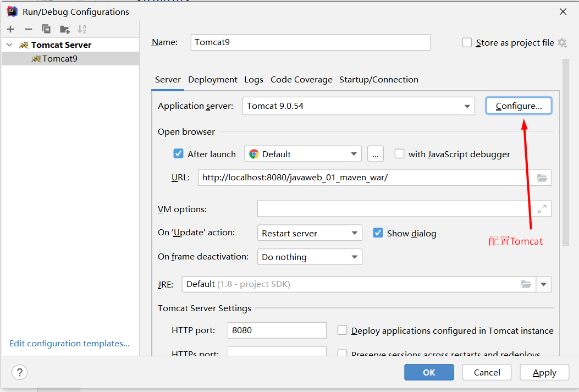Image resolution: width=579 pixels, height=392 pixels.
Task: Expand the VM options field icon
Action: click(542, 209)
